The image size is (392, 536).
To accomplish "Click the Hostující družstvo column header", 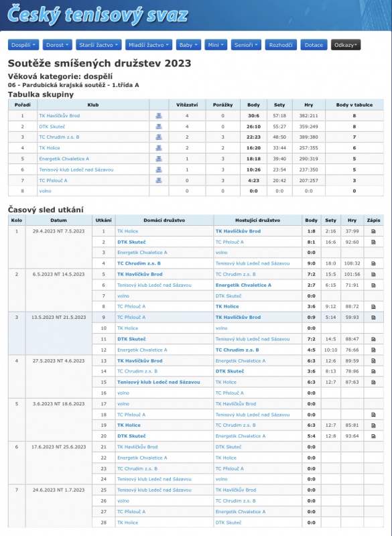I will pyautogui.click(x=258, y=220).
